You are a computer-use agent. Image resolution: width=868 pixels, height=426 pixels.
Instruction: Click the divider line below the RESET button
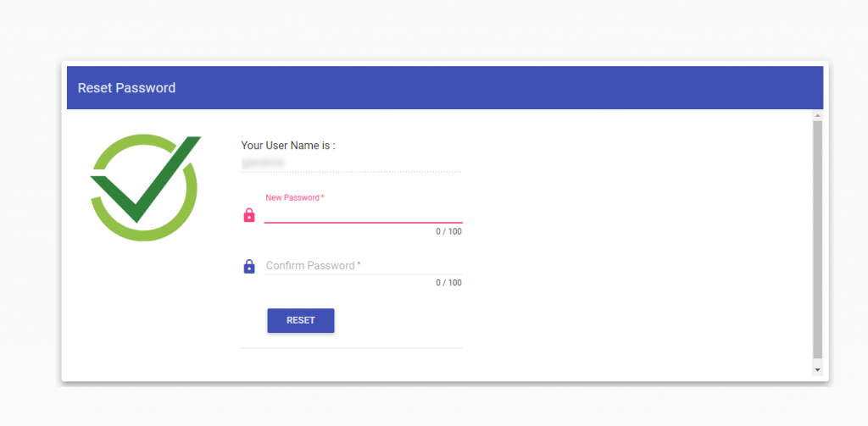(x=351, y=348)
